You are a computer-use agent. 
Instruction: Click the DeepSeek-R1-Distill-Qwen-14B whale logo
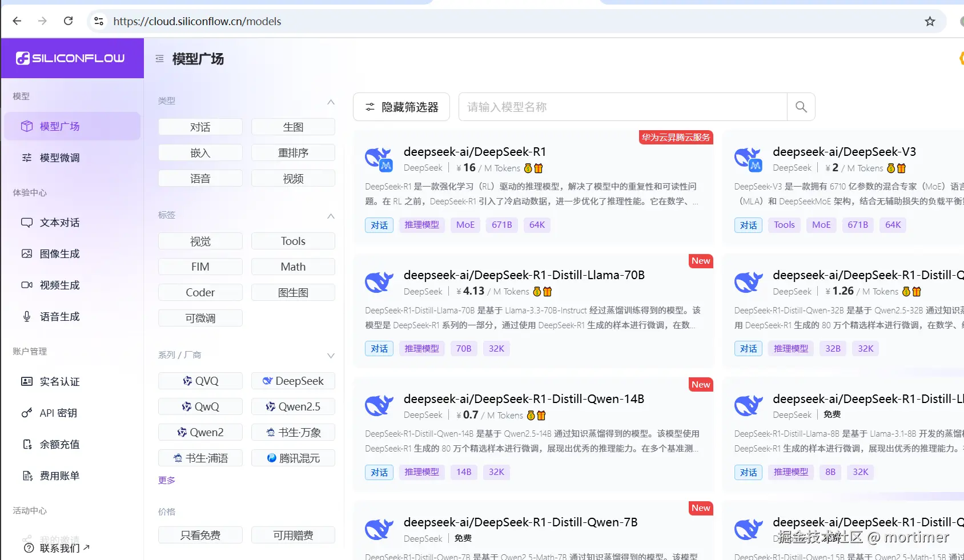pyautogui.click(x=379, y=406)
